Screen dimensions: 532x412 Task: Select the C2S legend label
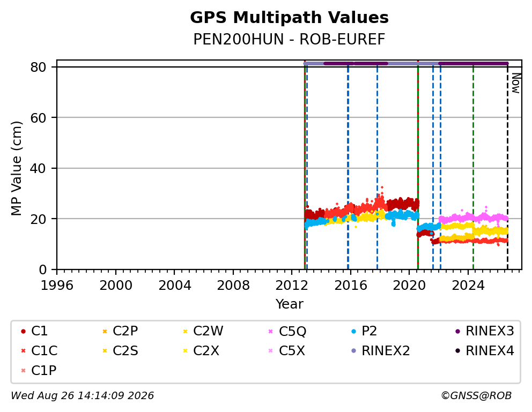pos(125,351)
